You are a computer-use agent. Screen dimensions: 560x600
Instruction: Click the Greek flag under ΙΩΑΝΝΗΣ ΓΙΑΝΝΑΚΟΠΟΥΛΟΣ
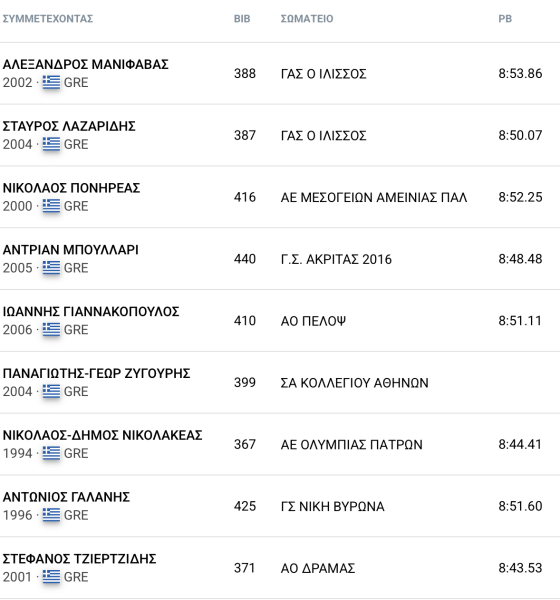click(x=51, y=329)
